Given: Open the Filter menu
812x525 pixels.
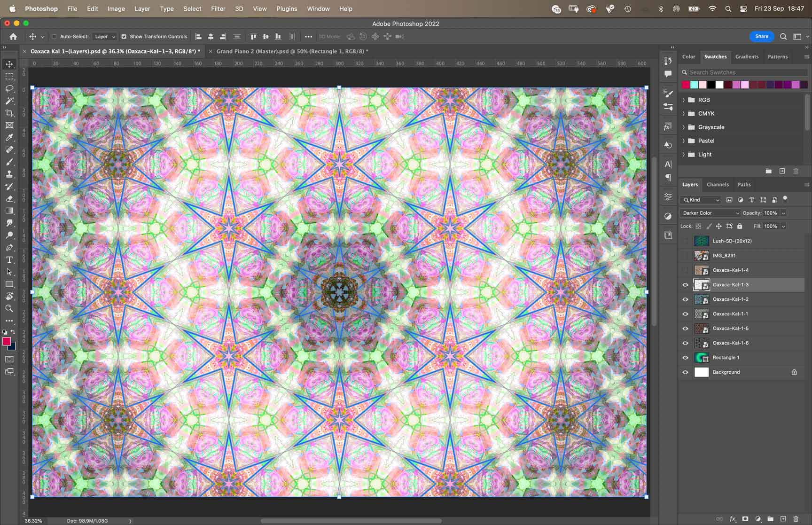Looking at the screenshot, I should [218, 8].
